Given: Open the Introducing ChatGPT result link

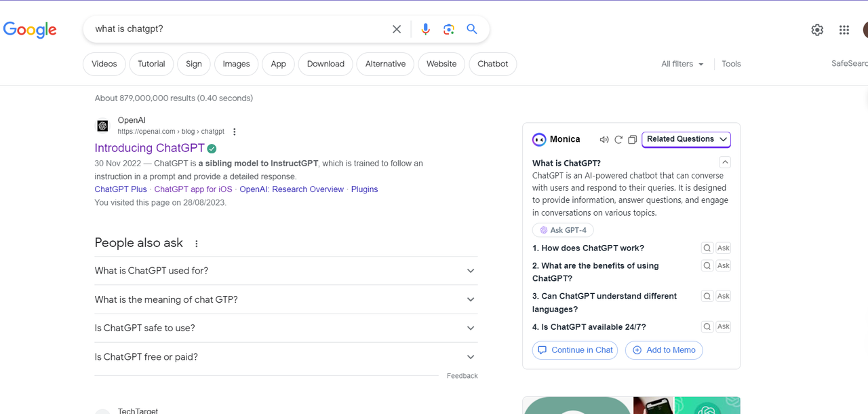Looking at the screenshot, I should tap(150, 148).
